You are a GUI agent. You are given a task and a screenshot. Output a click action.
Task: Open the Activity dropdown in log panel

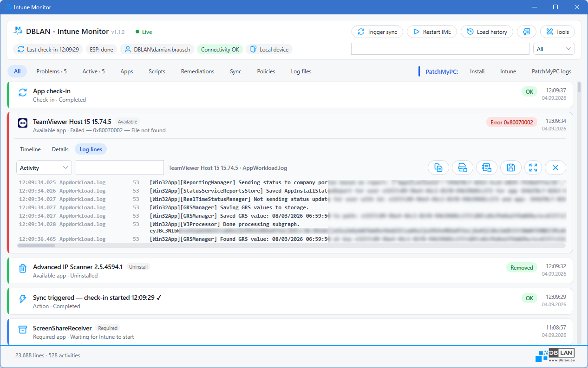(44, 168)
